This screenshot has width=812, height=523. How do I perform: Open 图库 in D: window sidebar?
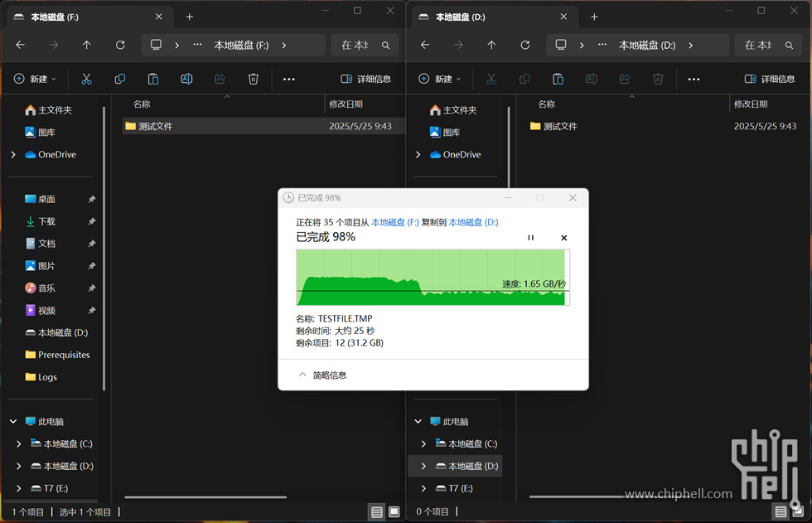(x=446, y=132)
